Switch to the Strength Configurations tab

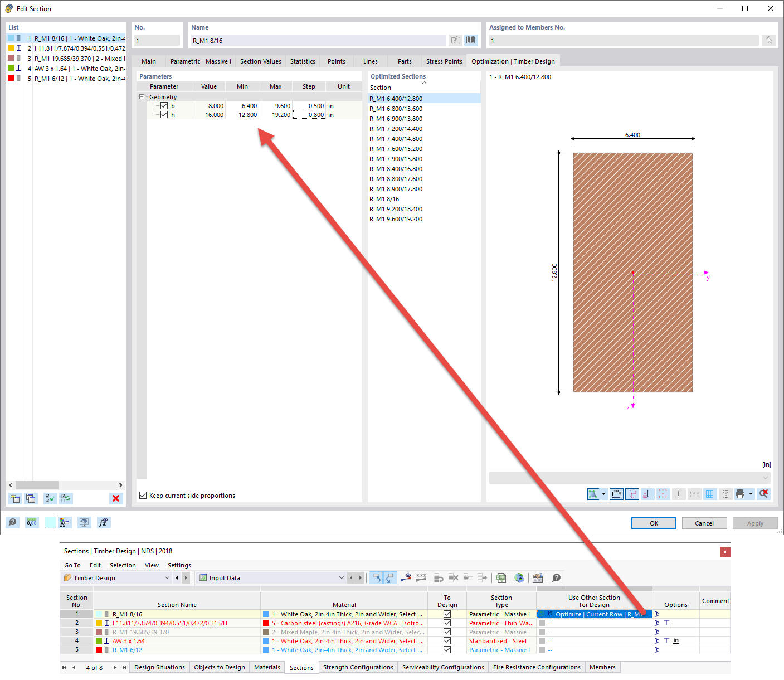(x=358, y=667)
